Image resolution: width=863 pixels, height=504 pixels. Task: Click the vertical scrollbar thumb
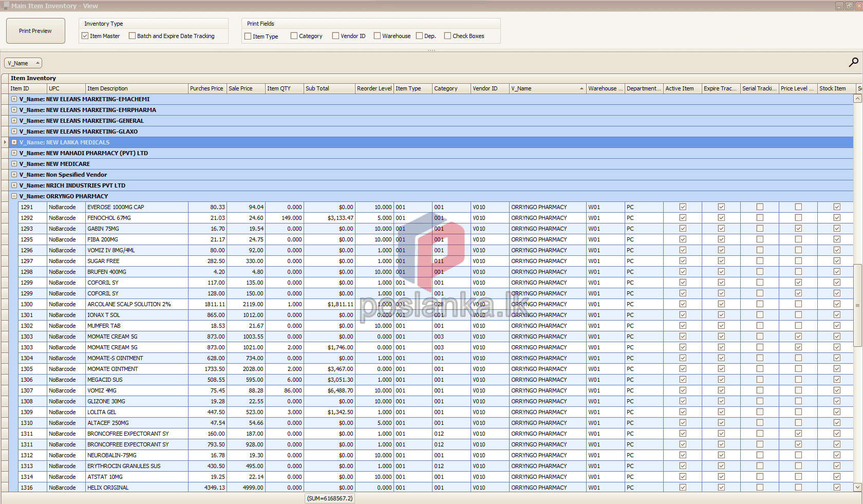[x=858, y=306]
